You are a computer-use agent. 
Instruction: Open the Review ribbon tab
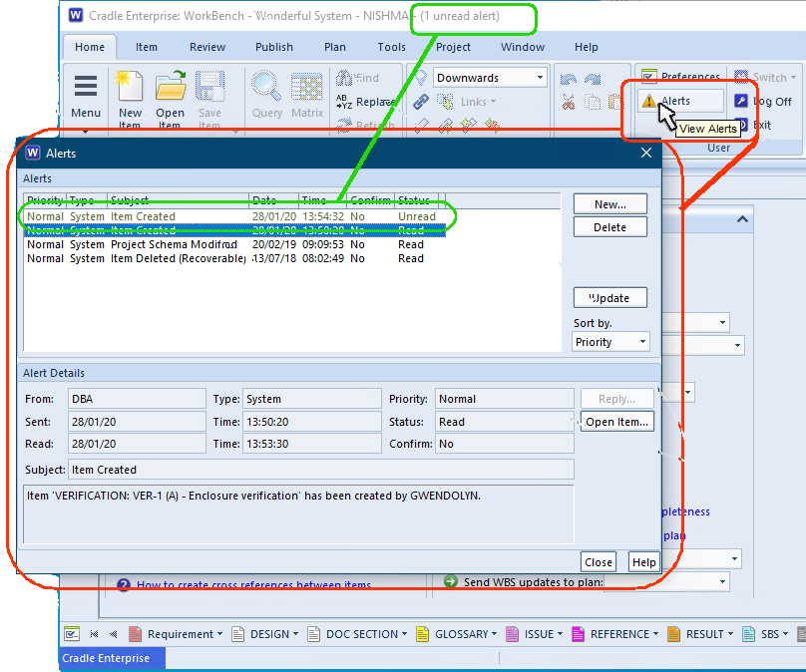[x=207, y=47]
